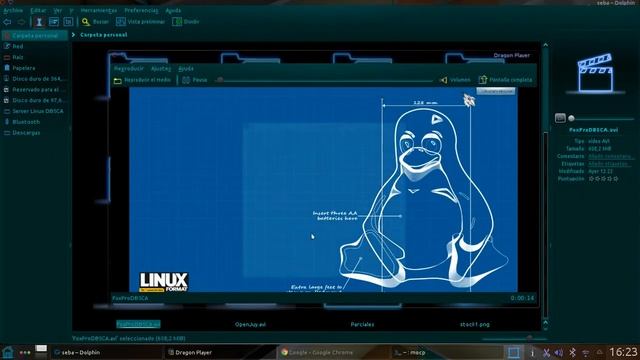Open the Herramientas menu in Dolphin

pyautogui.click(x=98, y=10)
